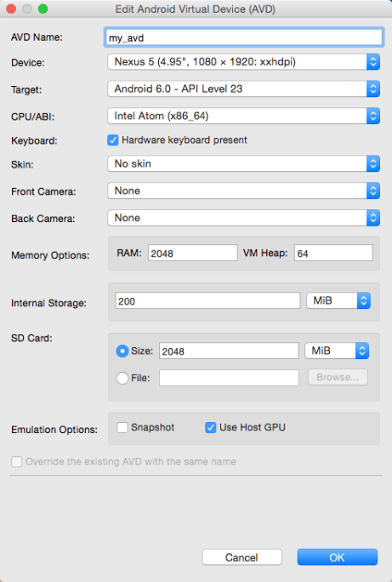Click the RAM input field
This screenshot has height=582, width=392.
193,254
